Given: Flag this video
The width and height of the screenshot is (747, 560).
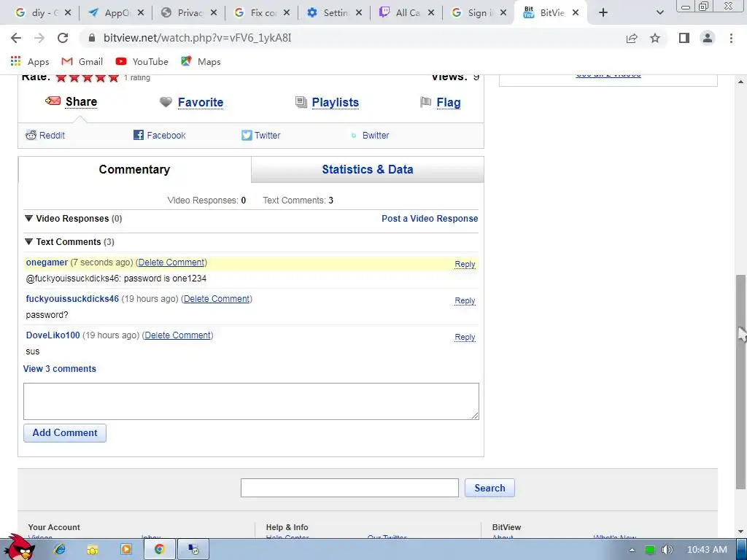Looking at the screenshot, I should pos(449,102).
